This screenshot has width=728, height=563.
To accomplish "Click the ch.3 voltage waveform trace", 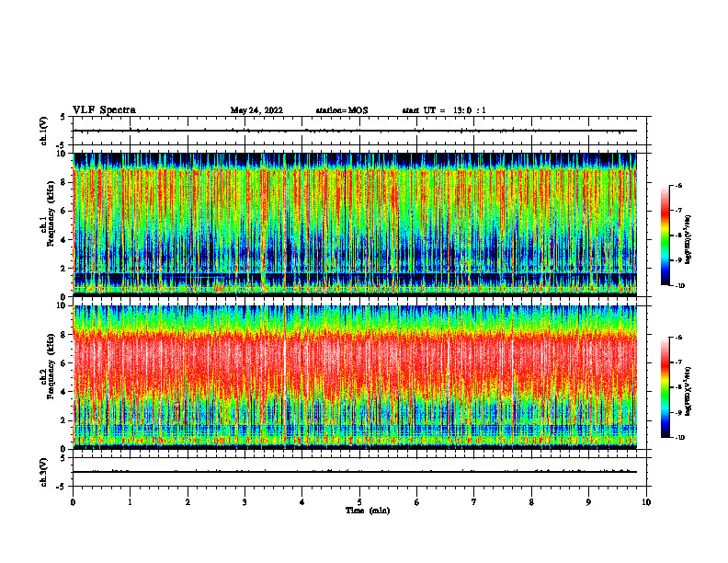I will pyautogui.click(x=355, y=472).
